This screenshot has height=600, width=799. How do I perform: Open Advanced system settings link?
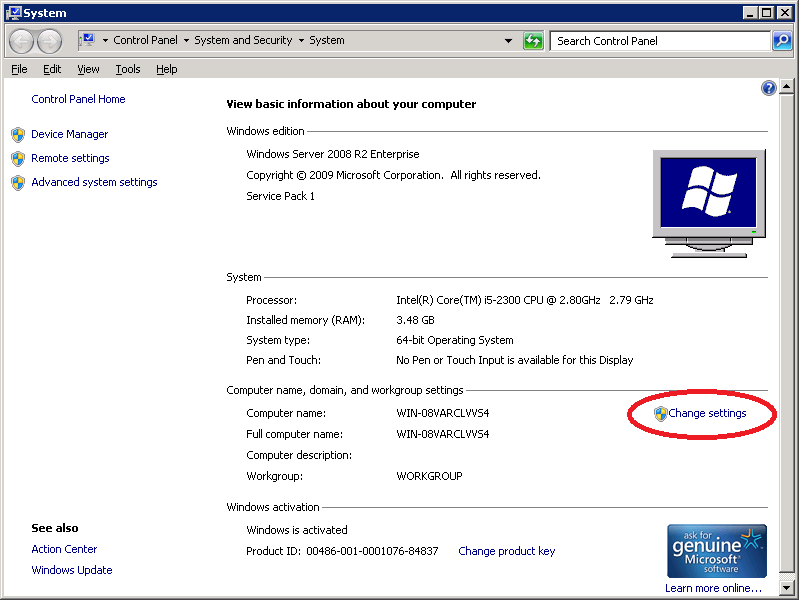coord(94,182)
